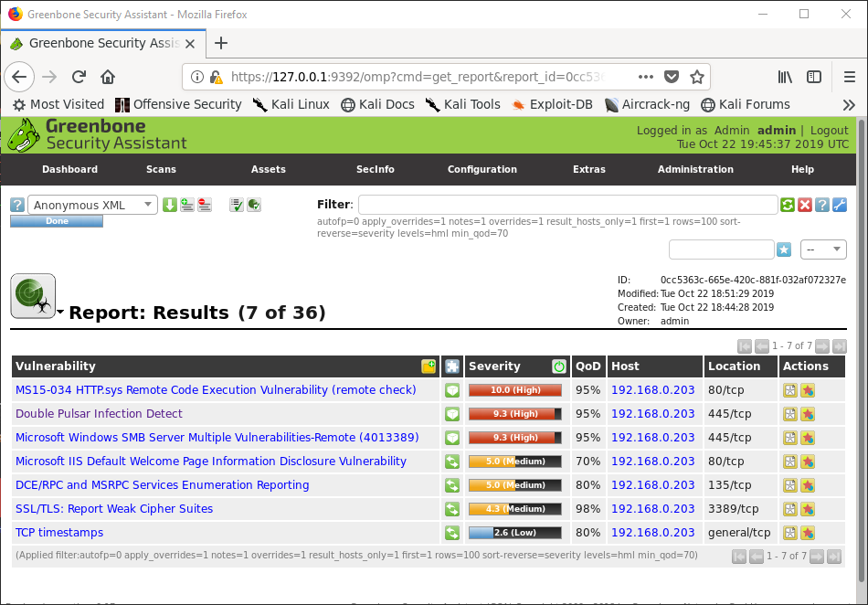This screenshot has height=605, width=868.
Task: Open the Scans menu
Action: (161, 169)
